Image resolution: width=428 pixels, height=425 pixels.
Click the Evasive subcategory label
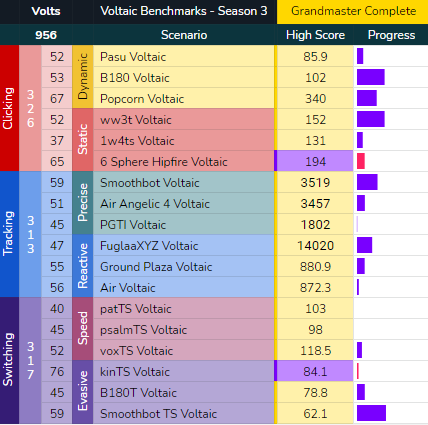83,392
